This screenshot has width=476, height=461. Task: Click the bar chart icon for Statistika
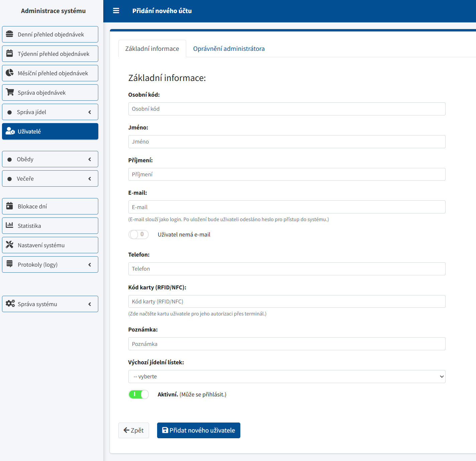click(x=10, y=225)
